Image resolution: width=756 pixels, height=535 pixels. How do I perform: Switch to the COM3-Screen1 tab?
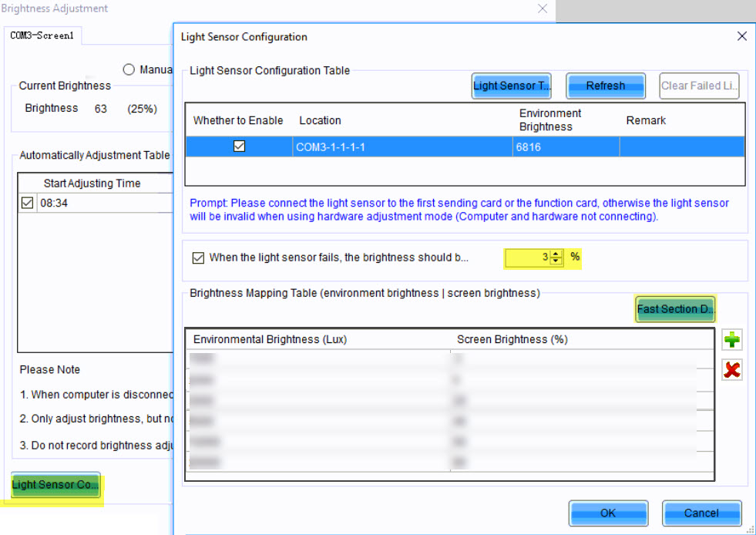pos(42,36)
